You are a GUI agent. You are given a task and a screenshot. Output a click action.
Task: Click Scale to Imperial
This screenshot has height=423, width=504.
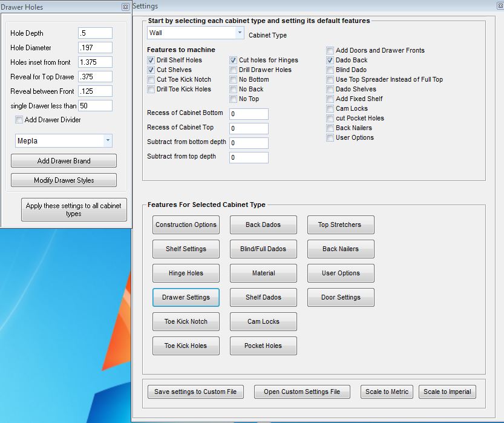tap(447, 392)
